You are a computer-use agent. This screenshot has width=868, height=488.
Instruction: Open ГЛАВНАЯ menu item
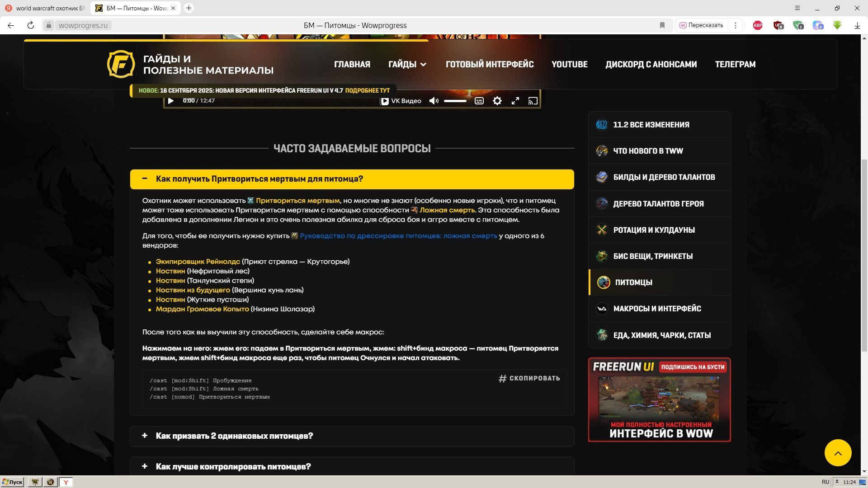(352, 64)
